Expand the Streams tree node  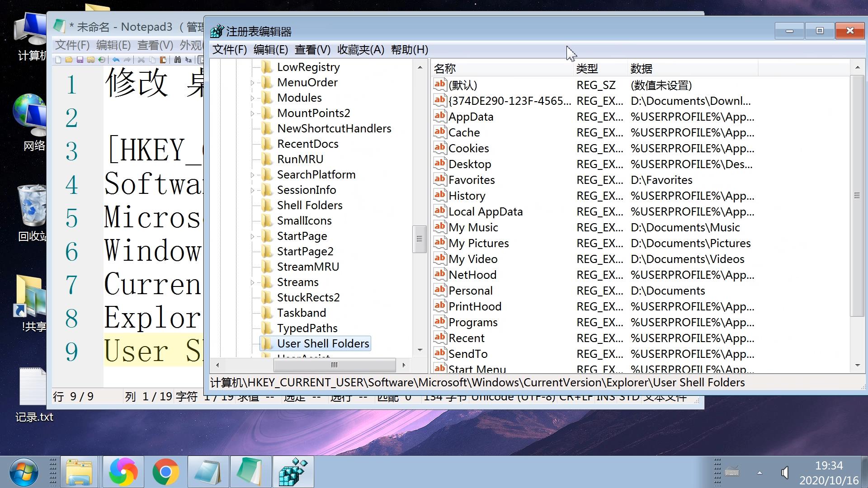click(252, 282)
